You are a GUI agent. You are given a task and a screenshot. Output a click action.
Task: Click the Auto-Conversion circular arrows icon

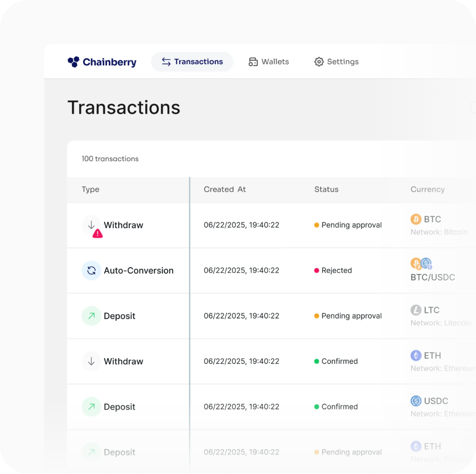[x=91, y=271]
